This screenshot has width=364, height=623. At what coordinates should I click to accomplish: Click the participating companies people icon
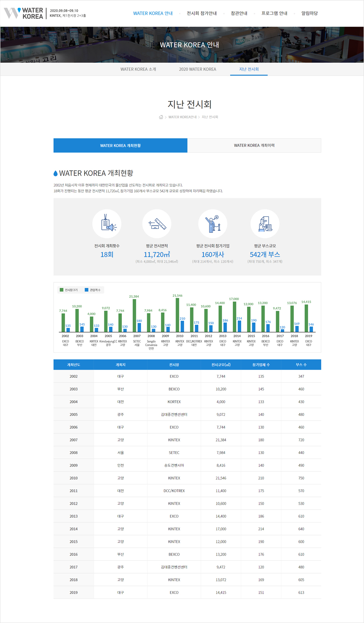pyautogui.click(x=213, y=224)
